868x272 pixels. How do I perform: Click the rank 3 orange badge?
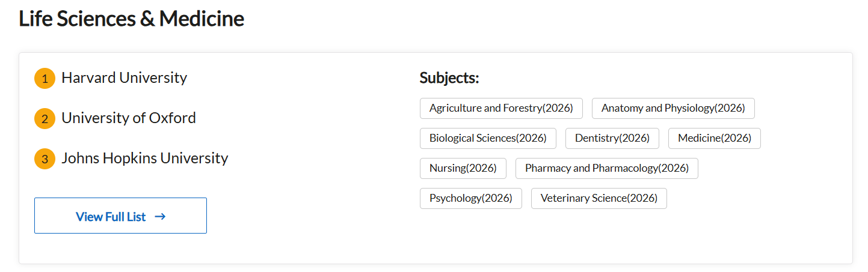pos(45,159)
